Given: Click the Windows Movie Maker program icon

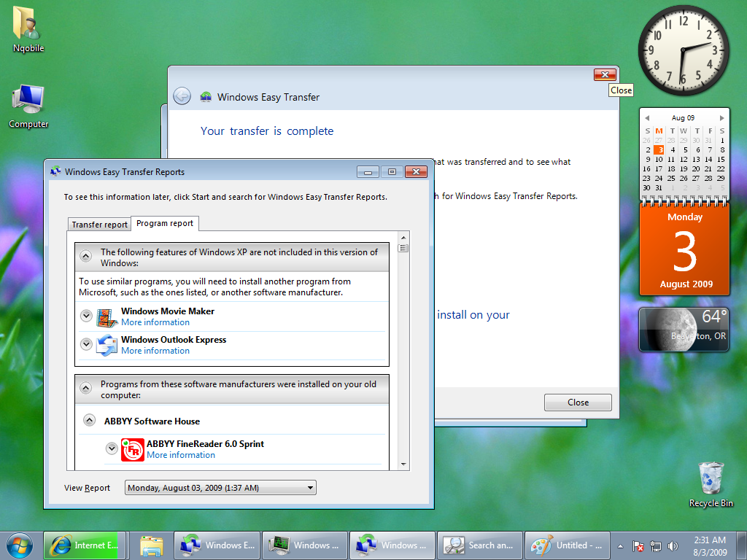Looking at the screenshot, I should pyautogui.click(x=107, y=317).
